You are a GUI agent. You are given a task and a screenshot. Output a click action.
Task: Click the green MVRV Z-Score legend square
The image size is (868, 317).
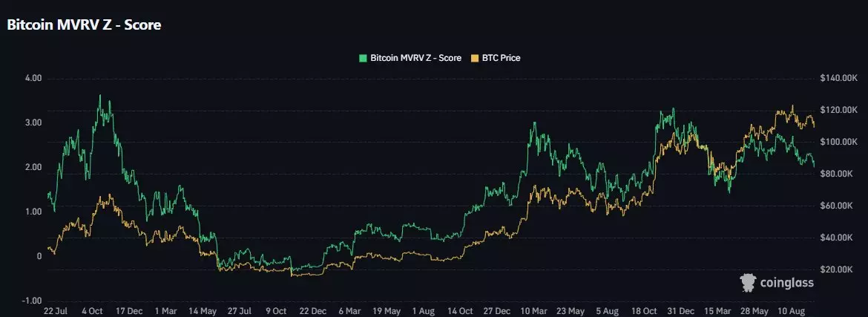pyautogui.click(x=363, y=58)
